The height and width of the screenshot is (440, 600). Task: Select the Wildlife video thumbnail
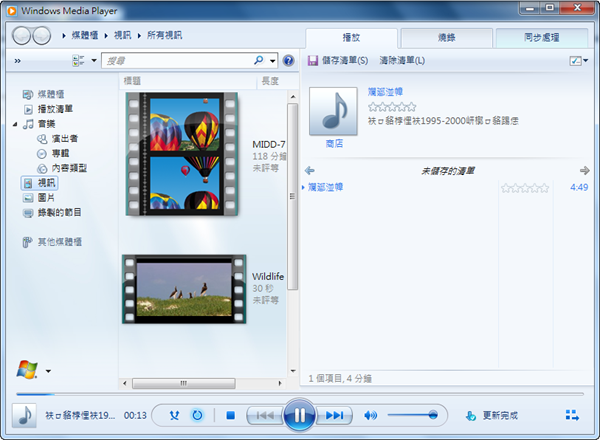tap(184, 289)
